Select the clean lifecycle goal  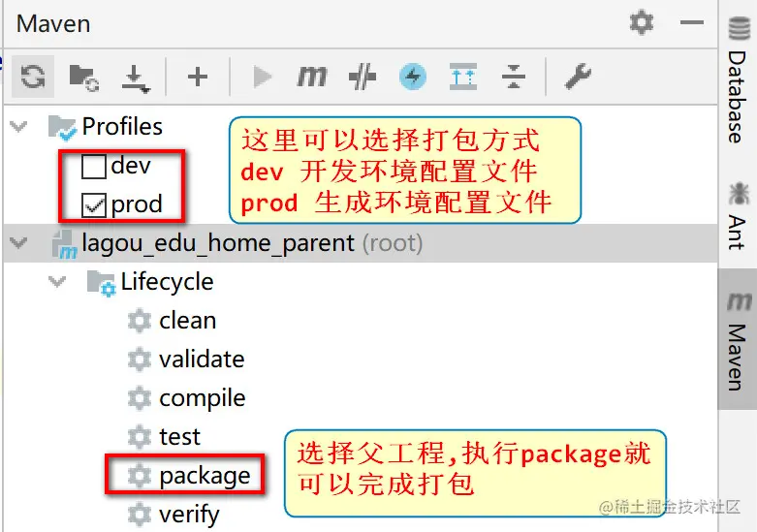[188, 321]
